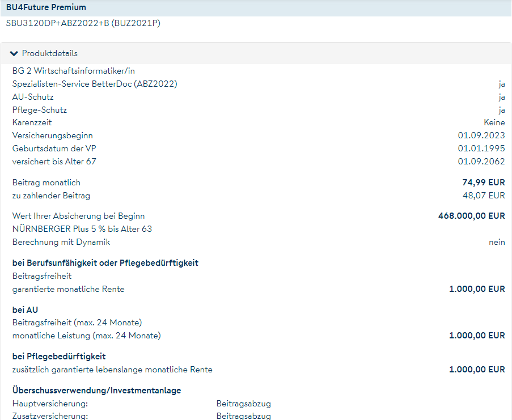Viewport: 512px width, 420px height.
Task: Click the Produktdetails section header
Action: click(50, 53)
